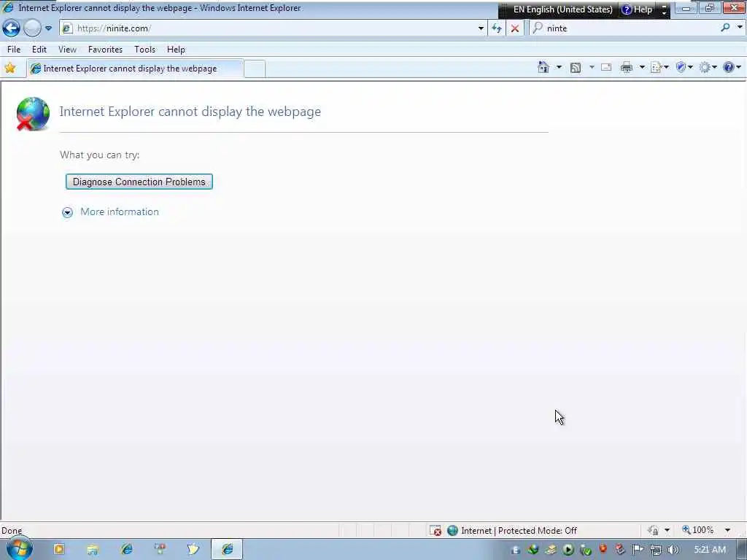
Task: Click the Read Mail envelope icon
Action: coord(606,68)
